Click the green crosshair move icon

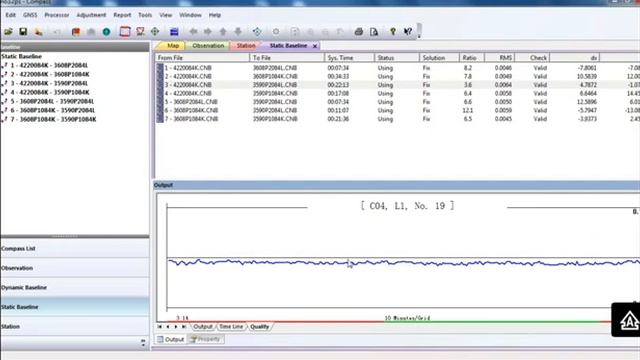(x=155, y=31)
